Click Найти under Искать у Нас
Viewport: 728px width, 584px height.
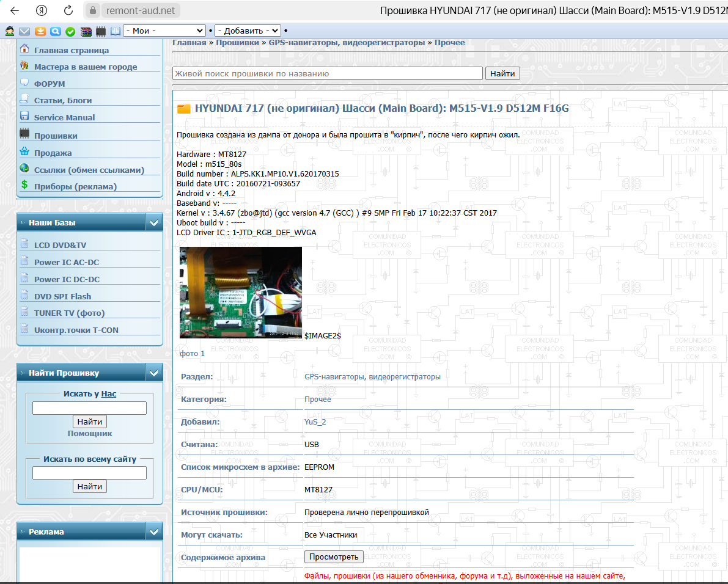tap(90, 422)
